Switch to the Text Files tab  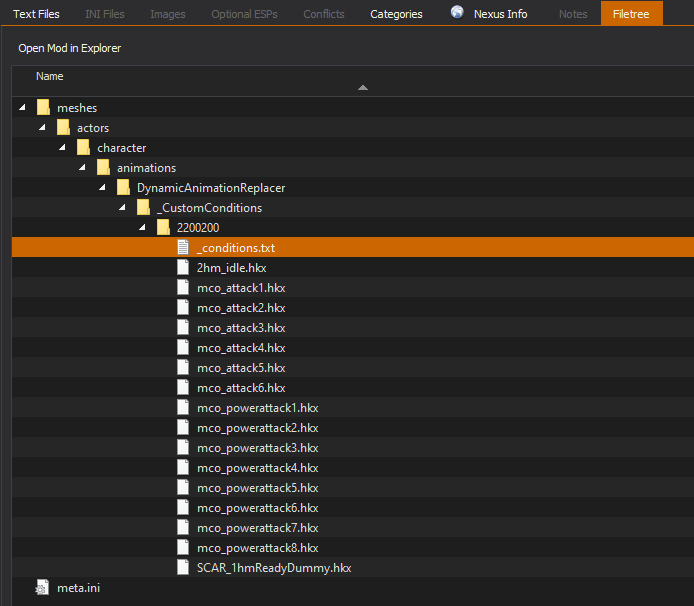(x=36, y=14)
